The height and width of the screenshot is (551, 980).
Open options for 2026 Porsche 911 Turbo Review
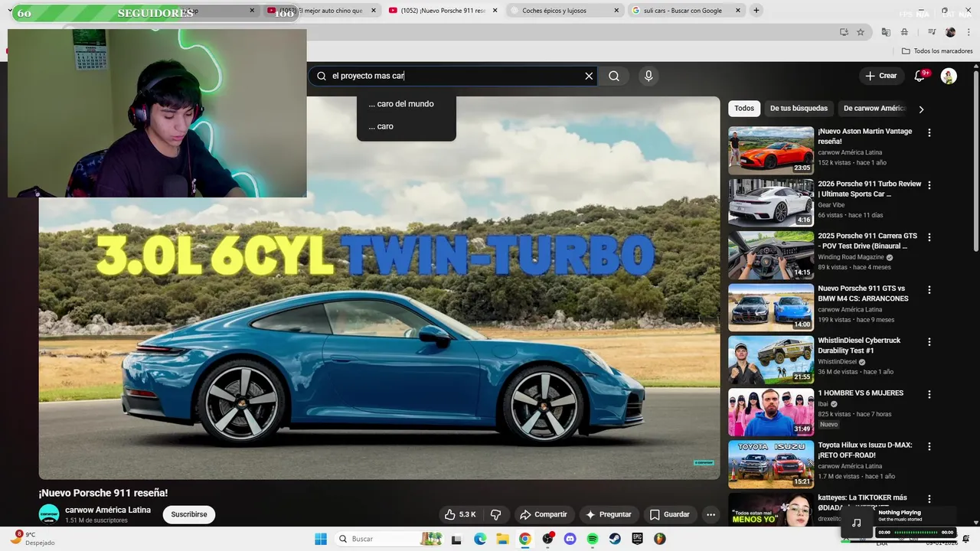click(x=929, y=185)
